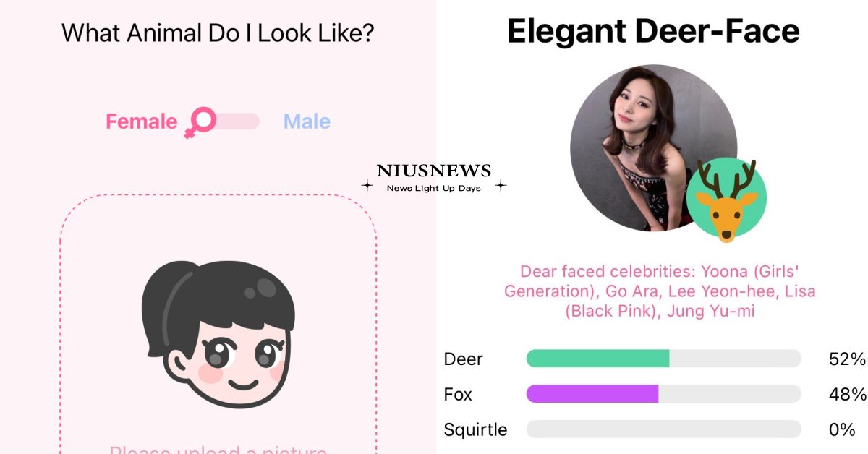
Task: Select the Male gender label
Action: [307, 121]
